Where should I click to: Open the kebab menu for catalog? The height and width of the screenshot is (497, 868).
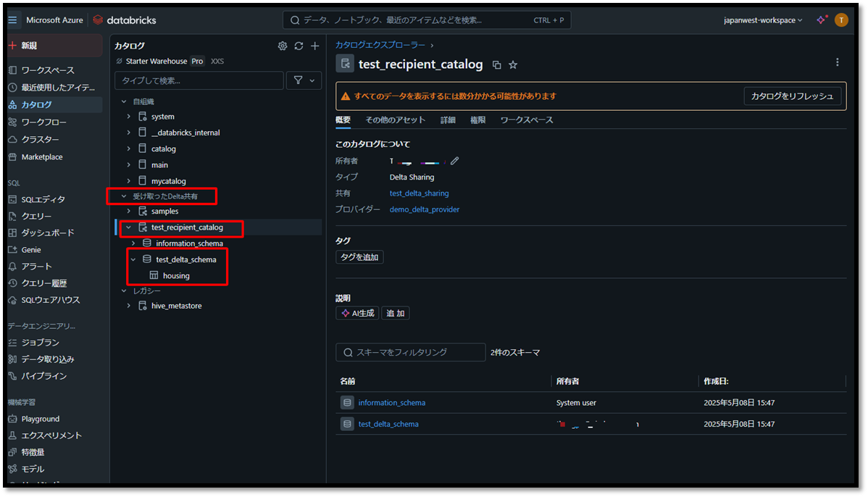[838, 62]
